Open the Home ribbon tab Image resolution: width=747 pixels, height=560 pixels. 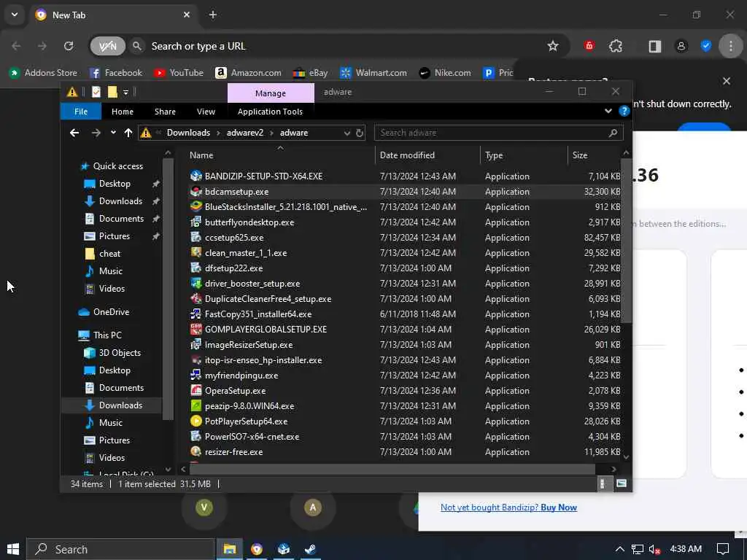pyautogui.click(x=123, y=112)
